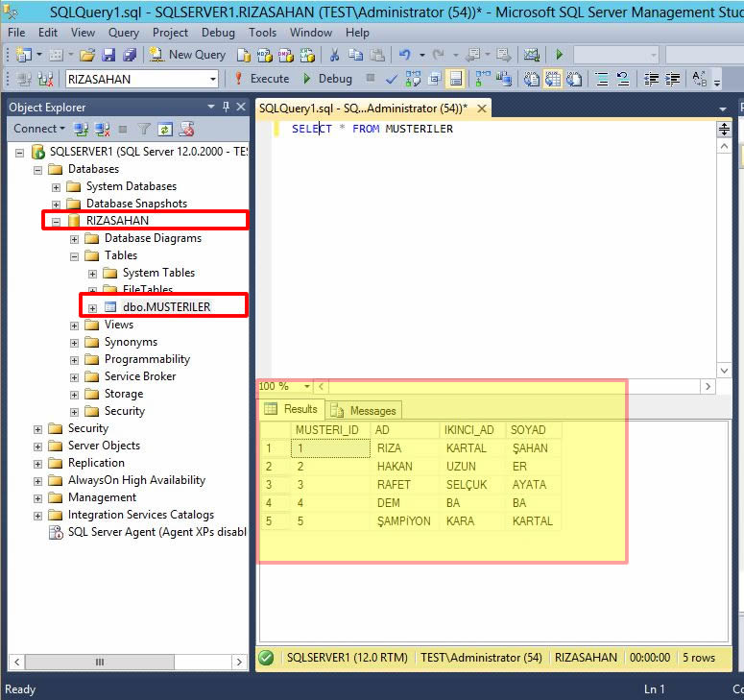Click the Debug green play arrow
744x700 pixels.
[307, 79]
